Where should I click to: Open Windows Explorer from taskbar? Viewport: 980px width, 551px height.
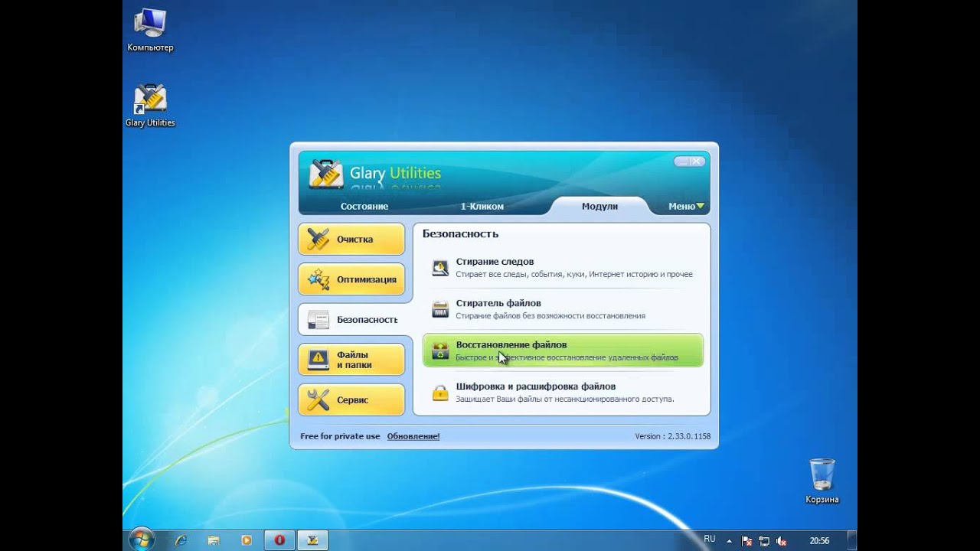coord(214,540)
